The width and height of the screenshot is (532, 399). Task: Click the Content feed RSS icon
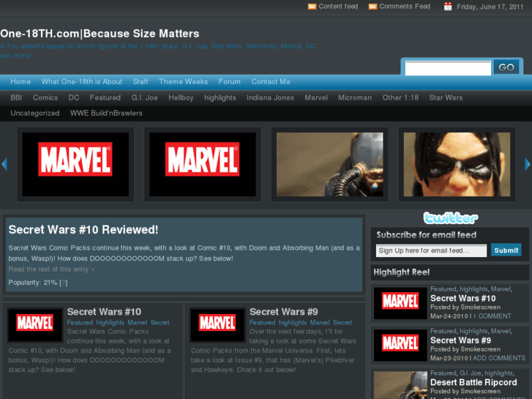312,7
